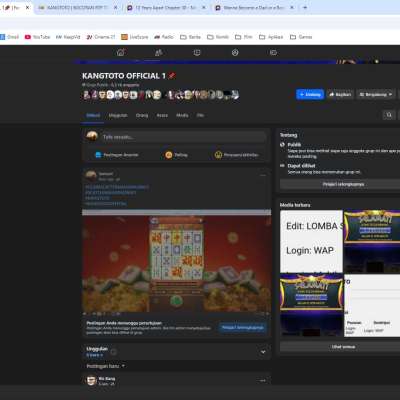Open Groups icon in Facebook navigation bar
This screenshot has width=400, height=400.
(235, 52)
